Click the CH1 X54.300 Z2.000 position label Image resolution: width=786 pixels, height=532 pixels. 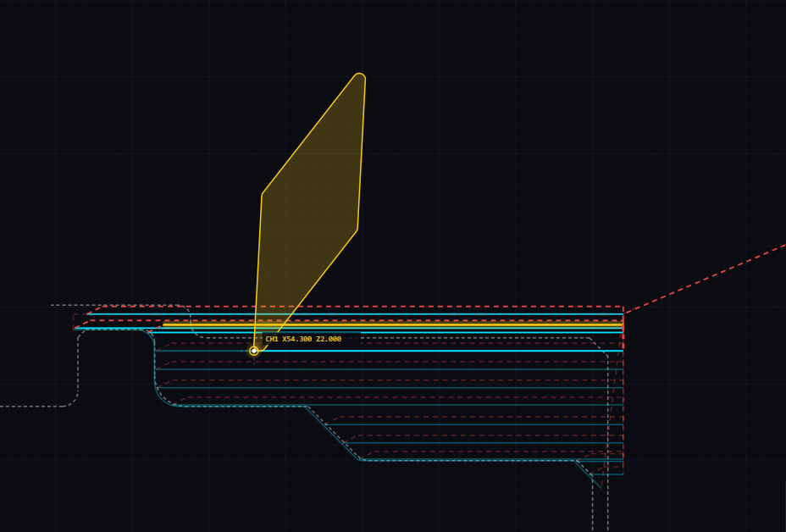click(303, 339)
